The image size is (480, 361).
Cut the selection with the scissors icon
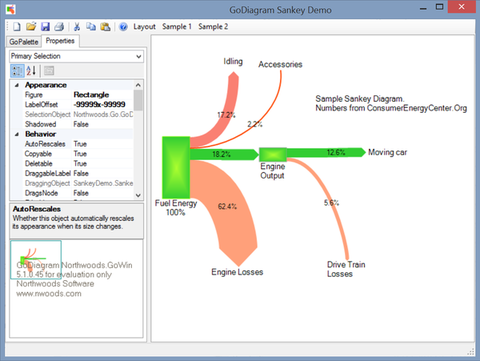[77, 27]
